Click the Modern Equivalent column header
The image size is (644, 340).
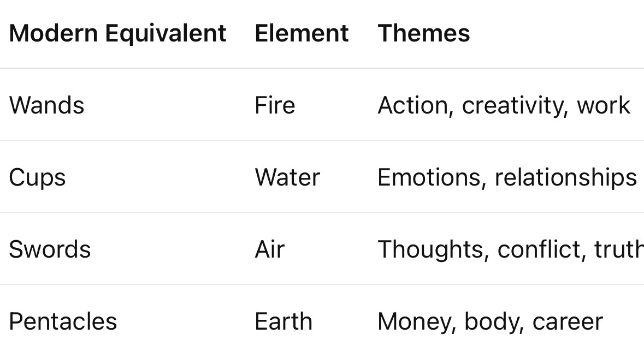pyautogui.click(x=117, y=33)
